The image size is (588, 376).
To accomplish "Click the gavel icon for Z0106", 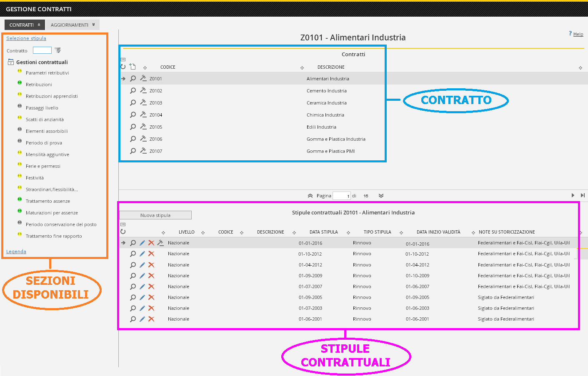I will tap(143, 139).
